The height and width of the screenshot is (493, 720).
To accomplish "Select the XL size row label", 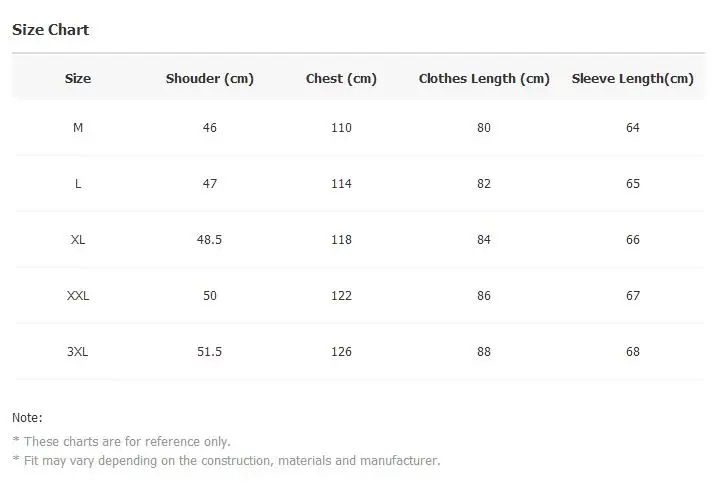I will point(78,240).
